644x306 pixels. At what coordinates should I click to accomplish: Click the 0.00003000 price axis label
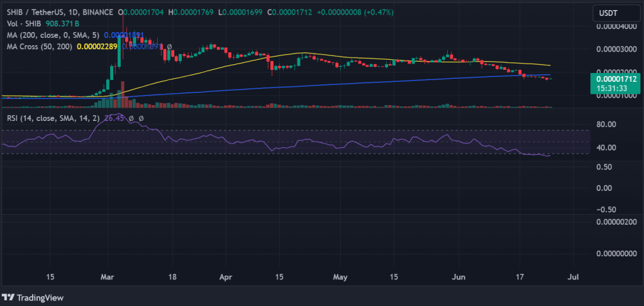616,49
